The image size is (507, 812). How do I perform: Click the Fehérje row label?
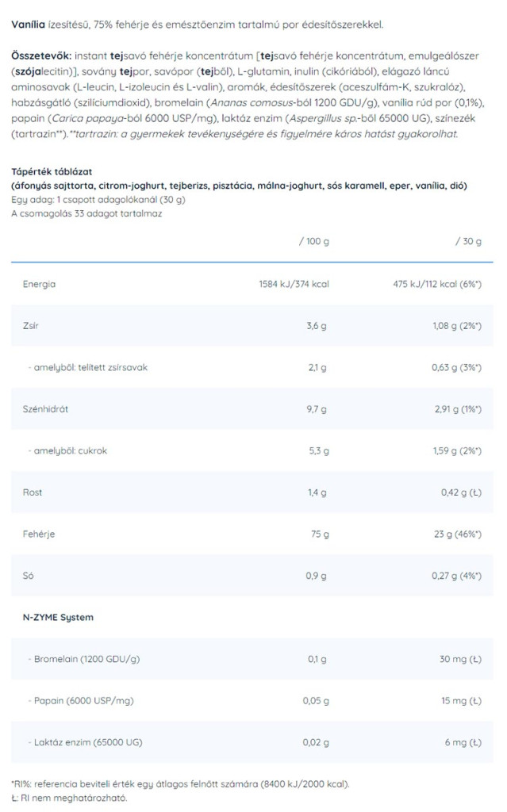[39, 534]
